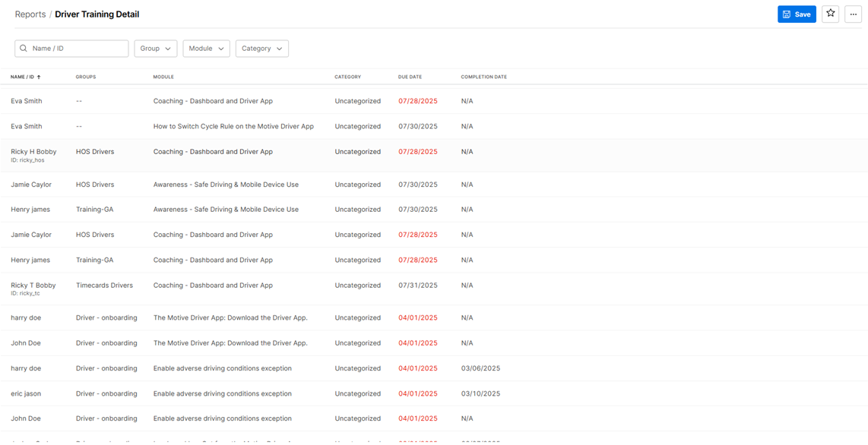
Task: Click the Name / ID sort arrow
Action: [x=39, y=77]
